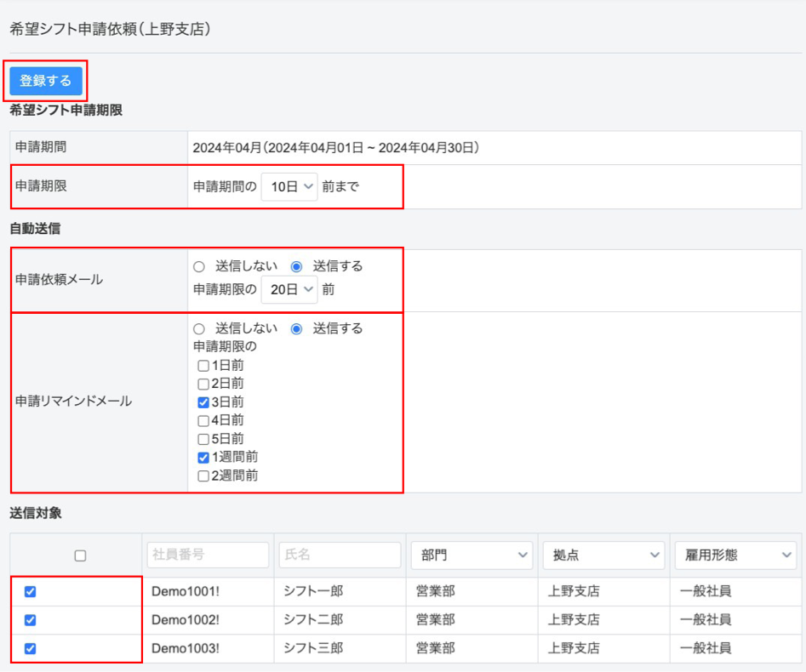Select 送信しない for 申請依頼メール
The width and height of the screenshot is (806, 672).
click(x=199, y=266)
